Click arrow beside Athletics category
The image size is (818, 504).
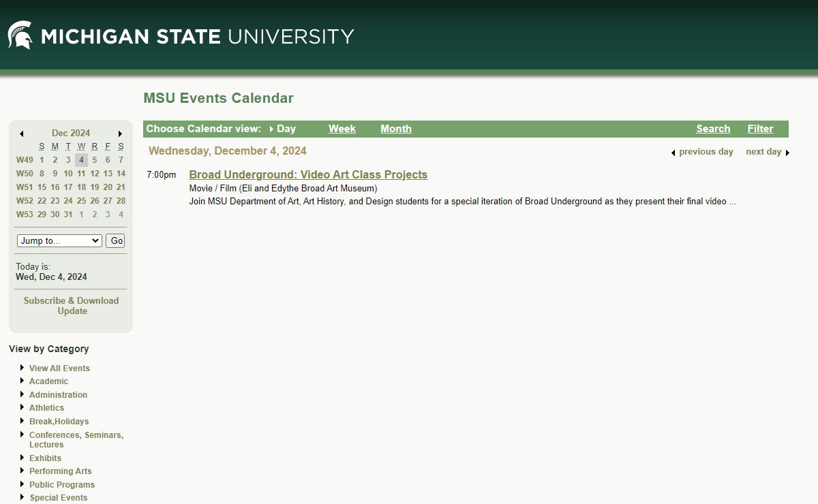click(x=22, y=407)
